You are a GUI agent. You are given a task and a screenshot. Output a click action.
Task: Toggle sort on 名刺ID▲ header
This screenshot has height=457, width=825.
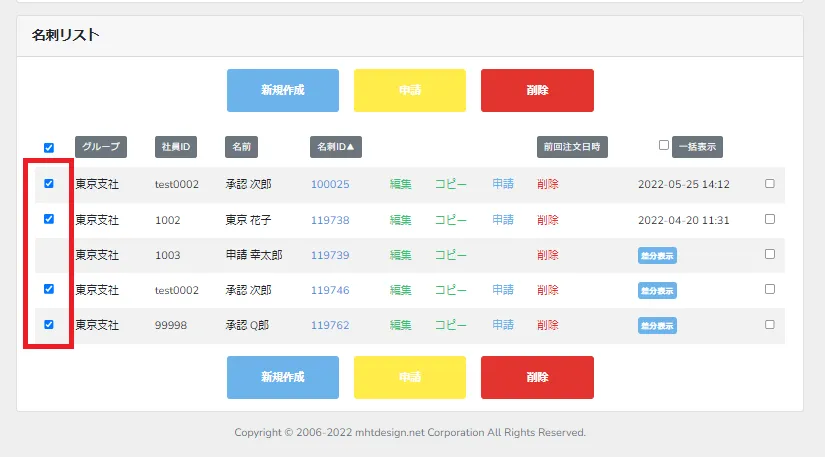(336, 147)
